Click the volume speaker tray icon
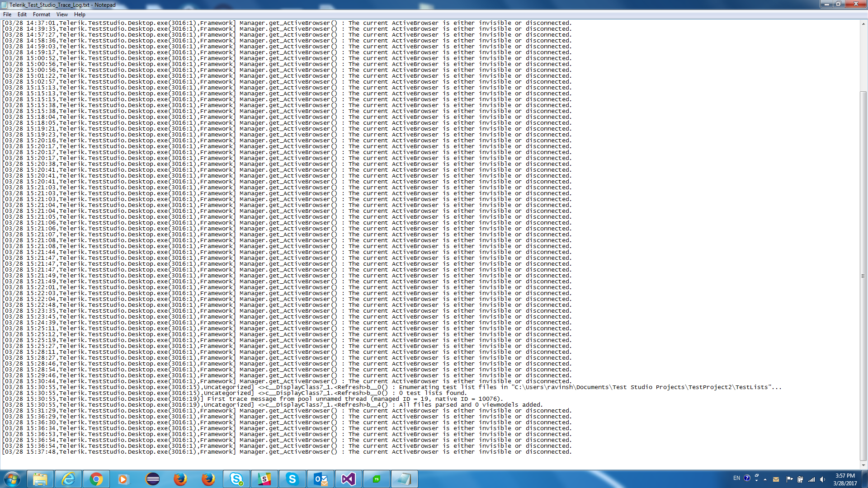The width and height of the screenshot is (868, 488). click(822, 479)
